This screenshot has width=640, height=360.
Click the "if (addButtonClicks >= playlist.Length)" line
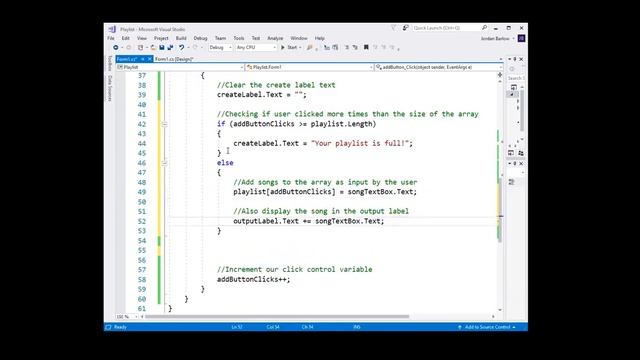click(x=296, y=124)
